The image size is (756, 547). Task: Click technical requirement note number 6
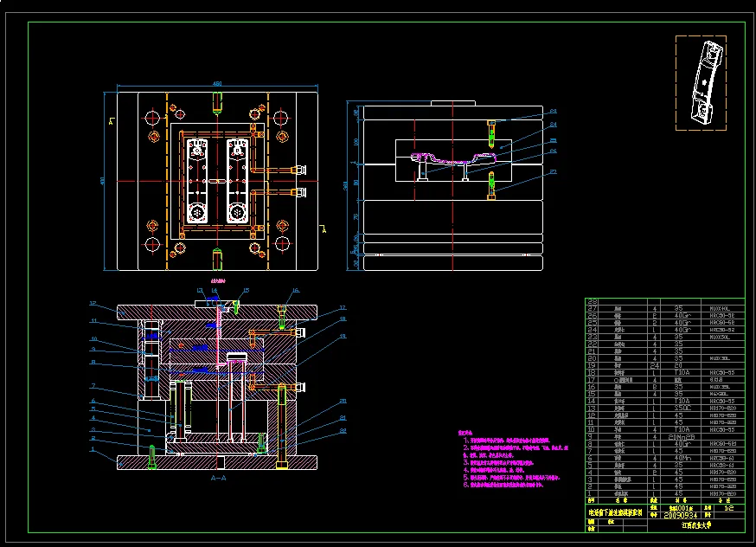click(x=503, y=485)
